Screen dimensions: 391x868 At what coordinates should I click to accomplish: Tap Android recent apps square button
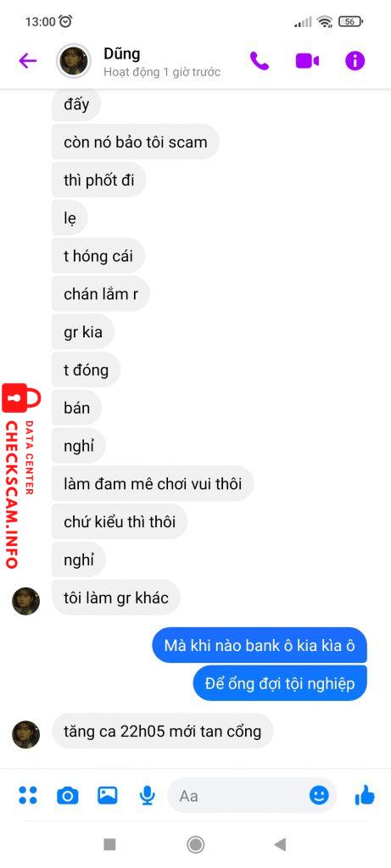[x=109, y=844]
